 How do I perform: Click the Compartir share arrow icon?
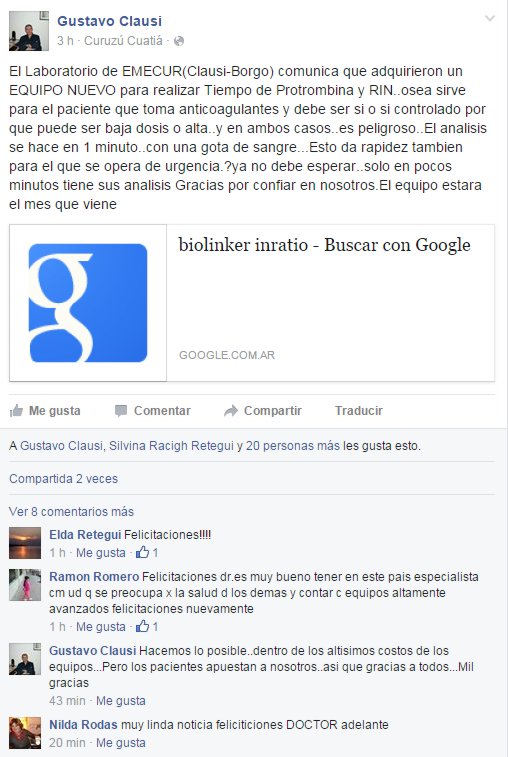pyautogui.click(x=231, y=411)
